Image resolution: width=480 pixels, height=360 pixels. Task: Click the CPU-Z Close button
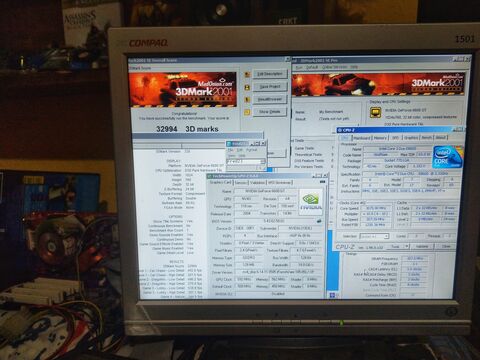tap(446, 246)
